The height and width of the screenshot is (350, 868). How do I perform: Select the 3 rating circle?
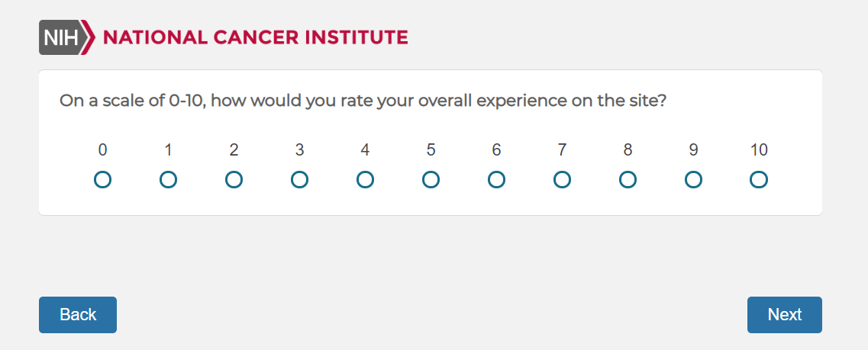click(x=299, y=180)
